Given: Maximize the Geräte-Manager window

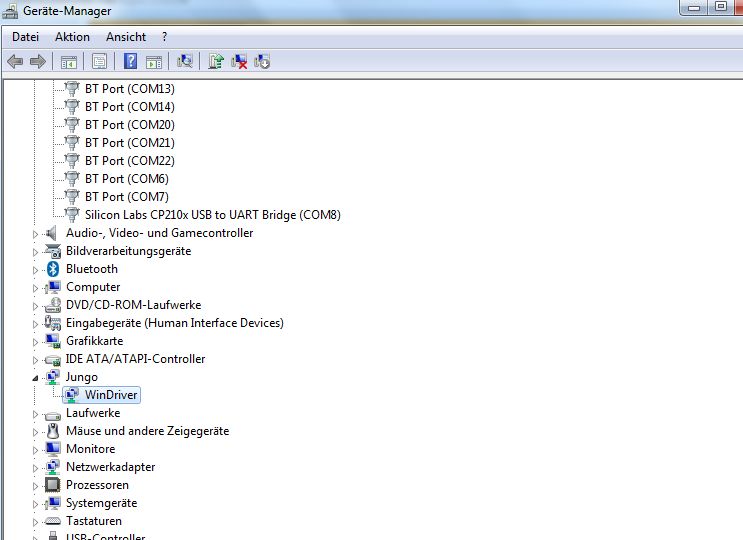Looking at the screenshot, I should (721, 7).
